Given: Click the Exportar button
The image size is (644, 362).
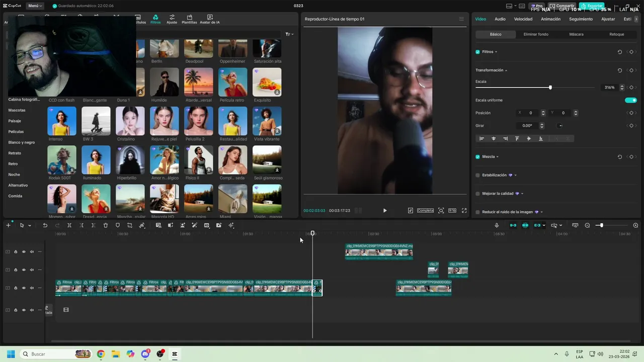Looking at the screenshot, I should [x=592, y=6].
